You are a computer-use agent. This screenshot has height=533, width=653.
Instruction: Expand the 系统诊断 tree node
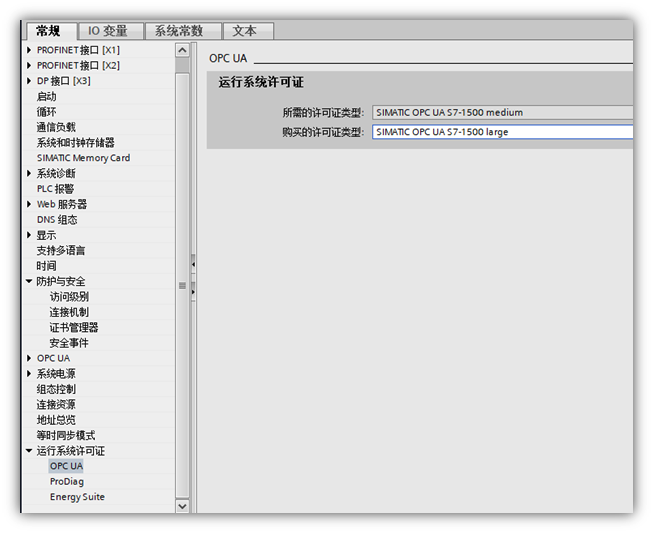[29, 173]
